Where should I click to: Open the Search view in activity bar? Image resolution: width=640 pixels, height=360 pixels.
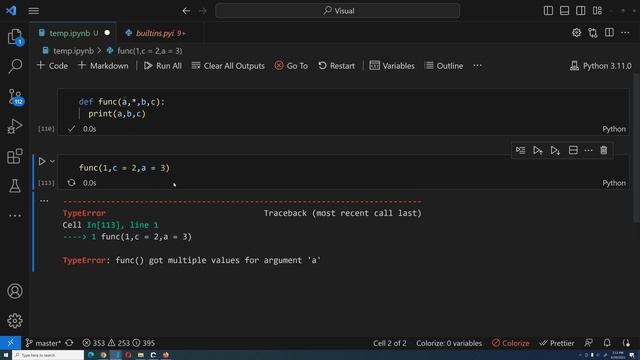[15, 66]
